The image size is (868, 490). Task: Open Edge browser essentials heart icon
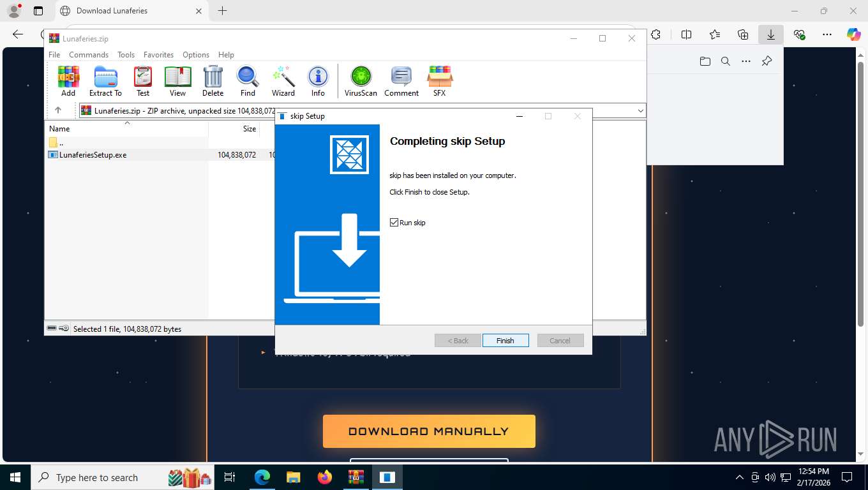[x=799, y=35]
